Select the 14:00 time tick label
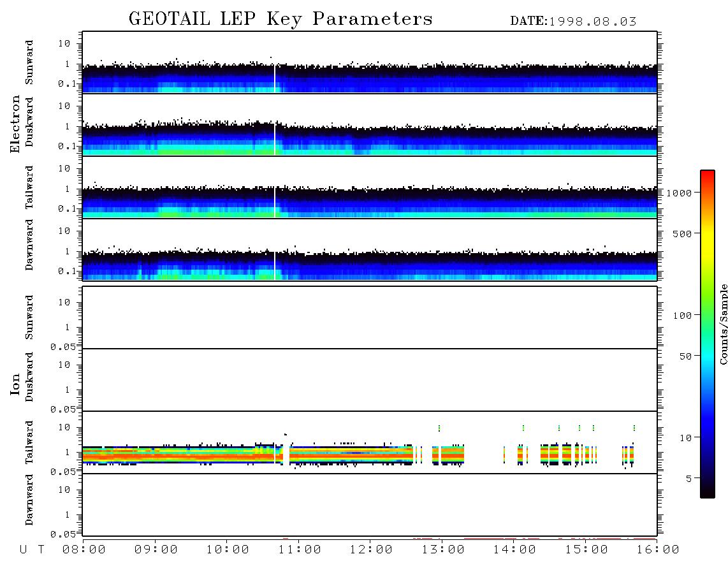Screen dimensions: 728x561 click(x=514, y=550)
